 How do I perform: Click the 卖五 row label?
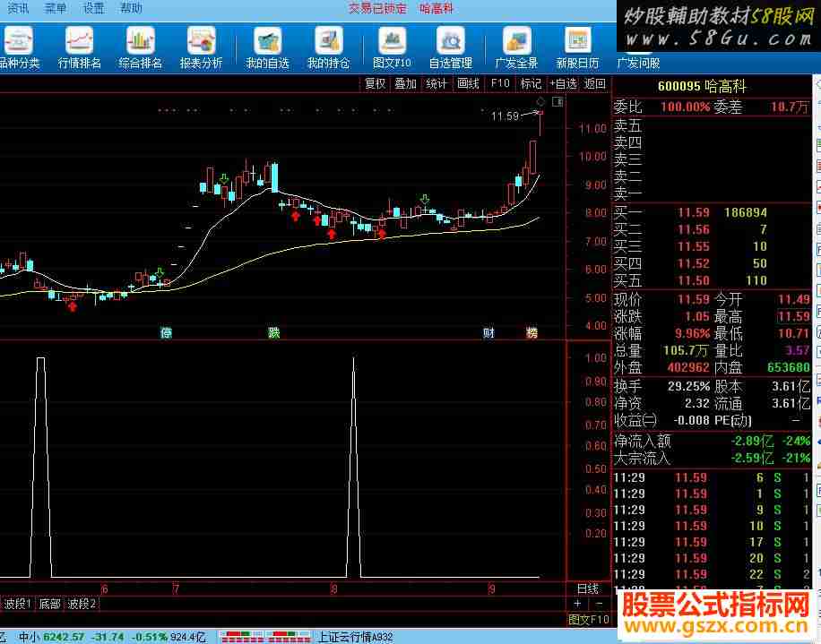point(627,125)
